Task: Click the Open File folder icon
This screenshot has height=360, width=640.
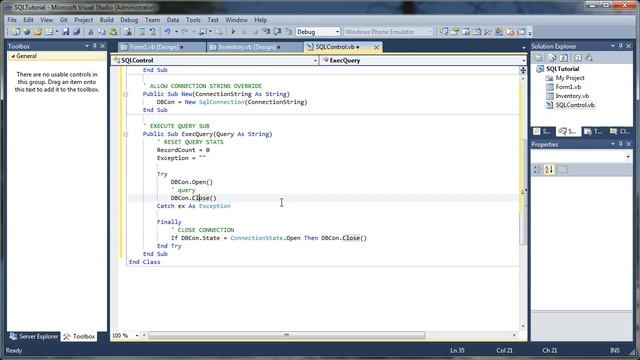Action: click(38, 32)
